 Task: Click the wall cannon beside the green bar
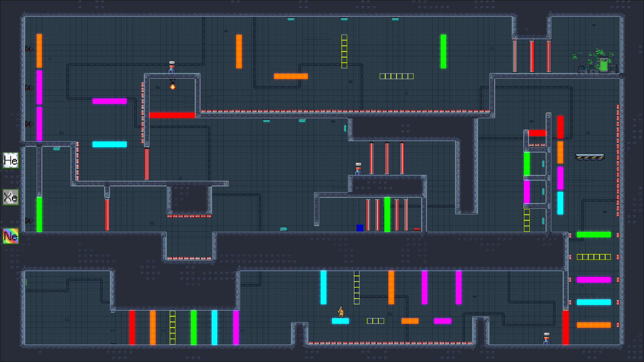[29, 221]
